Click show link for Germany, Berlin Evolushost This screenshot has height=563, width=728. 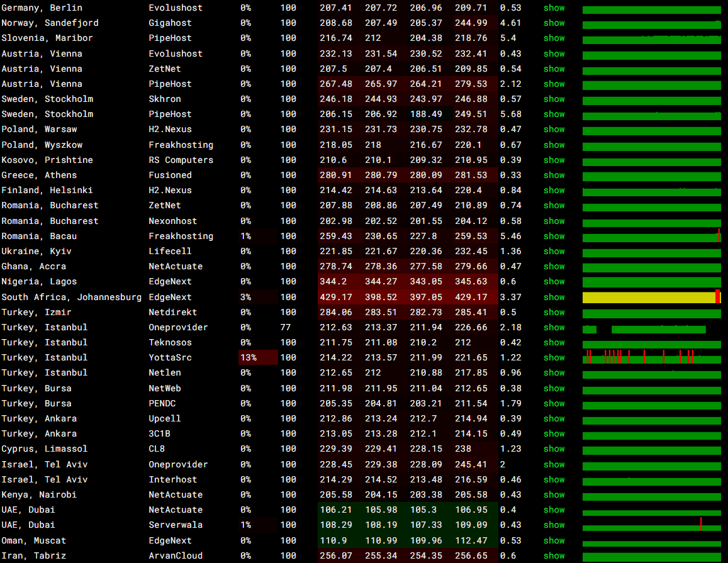click(x=554, y=8)
